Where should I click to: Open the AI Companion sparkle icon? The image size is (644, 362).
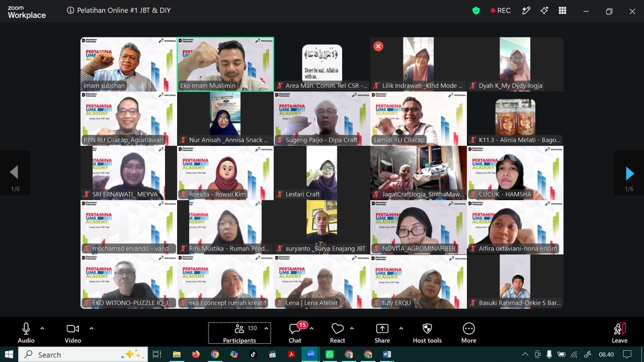544,11
